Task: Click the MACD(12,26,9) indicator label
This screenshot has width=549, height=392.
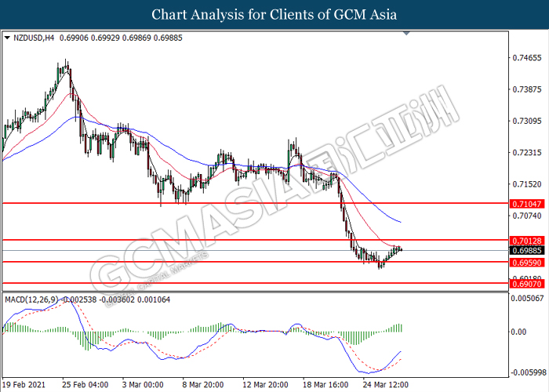Action: 31,299
